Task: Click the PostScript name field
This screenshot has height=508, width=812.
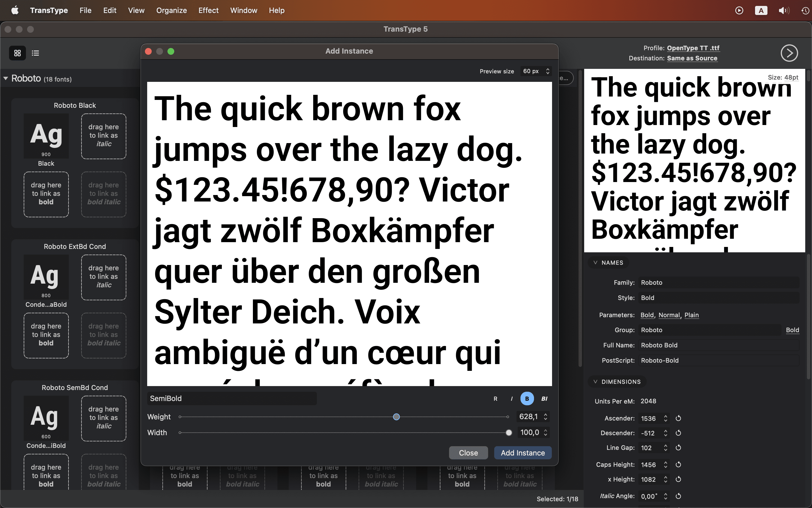Action: click(x=718, y=360)
